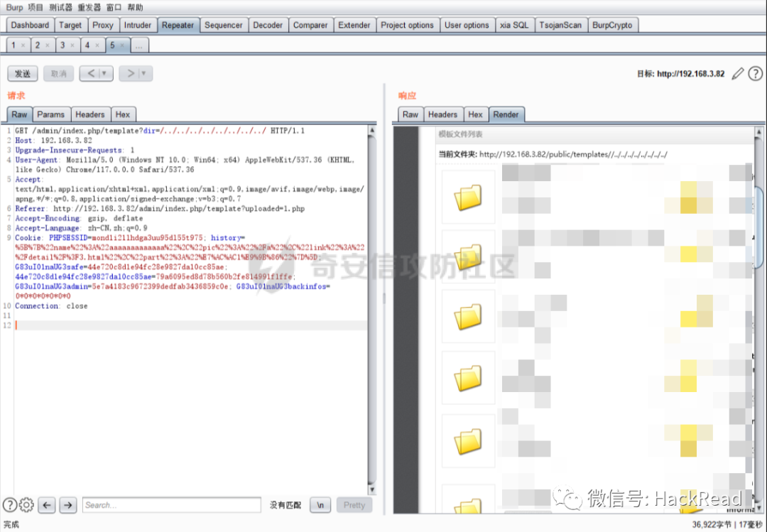767x532 pixels.
Task: Open fifth folder icon in rendered response
Action: tap(468, 441)
